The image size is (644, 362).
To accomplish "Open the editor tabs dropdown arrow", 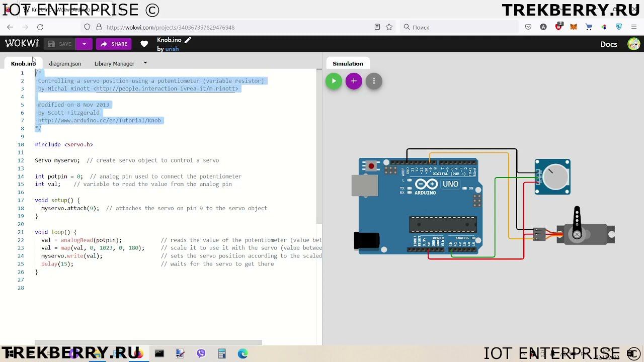I will pos(145,63).
